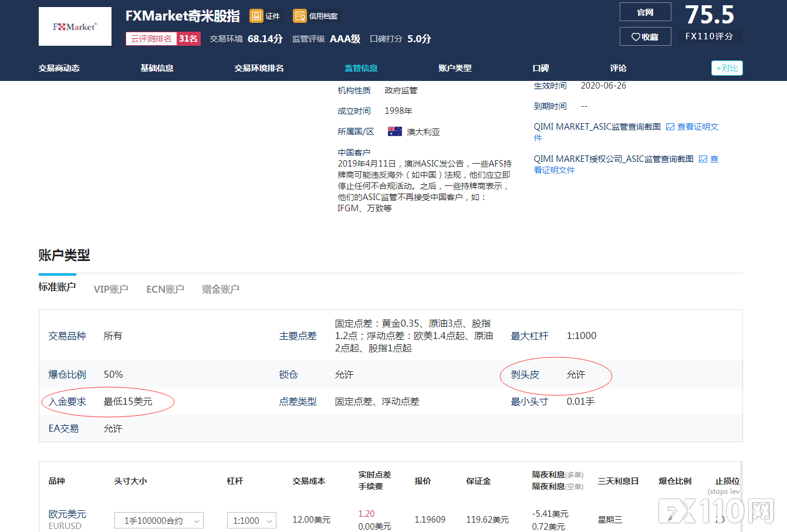The width and height of the screenshot is (787, 532).
Task: Click the +对比 compare button
Action: 727,68
